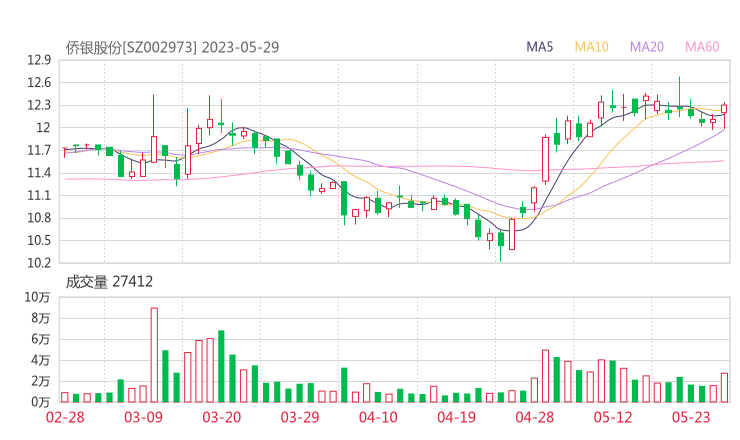Screen dimensions: 740x440
Task: Click the 11.1 price axis label
Action: point(39,195)
